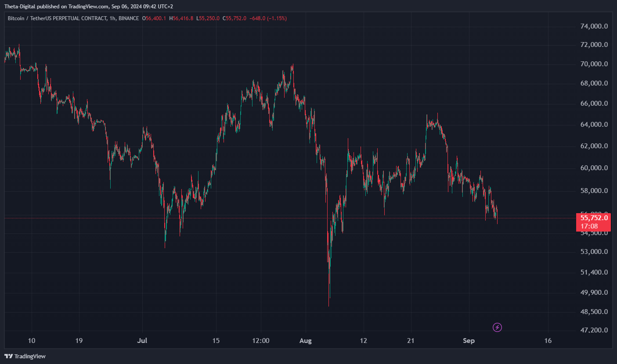Image resolution: width=617 pixels, height=364 pixels.
Task: Click the 12:00 label on time axis
Action: tap(261, 341)
